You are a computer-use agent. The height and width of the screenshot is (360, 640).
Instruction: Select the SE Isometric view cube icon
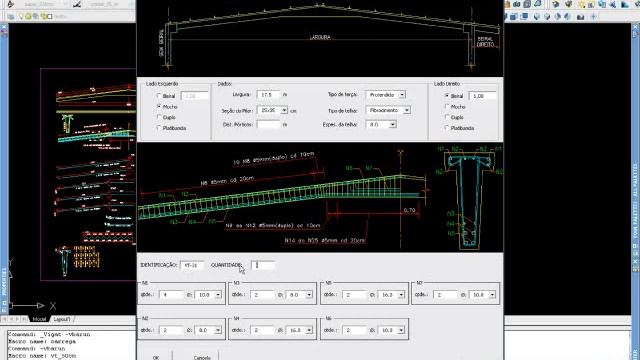click(547, 17)
